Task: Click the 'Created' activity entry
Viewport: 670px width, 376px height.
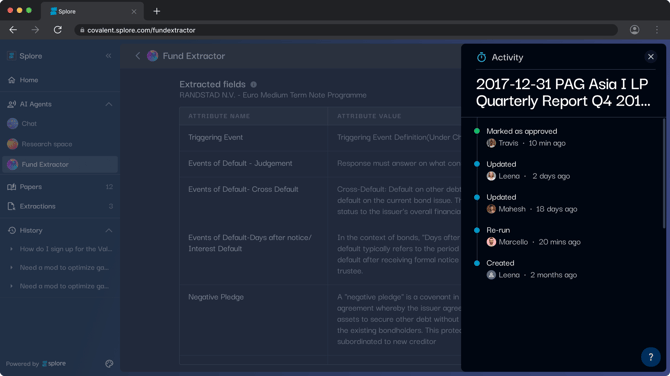Action: [500, 263]
